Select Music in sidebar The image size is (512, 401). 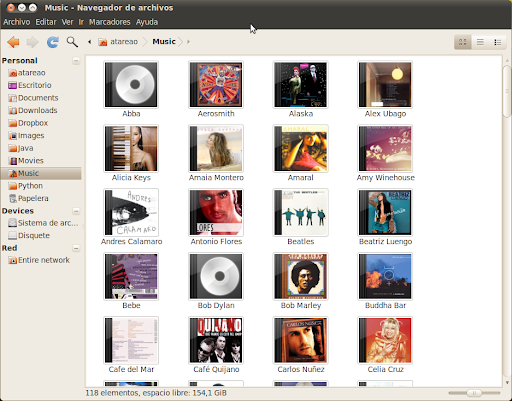pos(41,173)
